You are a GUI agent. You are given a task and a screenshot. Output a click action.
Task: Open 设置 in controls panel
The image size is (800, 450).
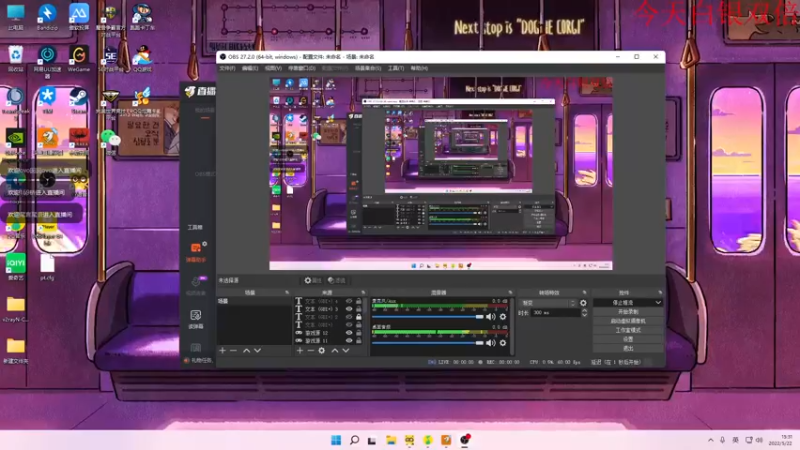click(628, 339)
